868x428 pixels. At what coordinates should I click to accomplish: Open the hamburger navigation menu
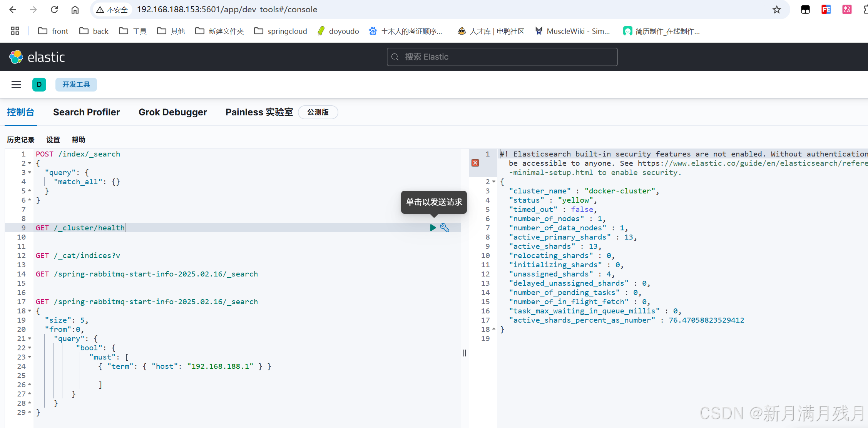16,85
